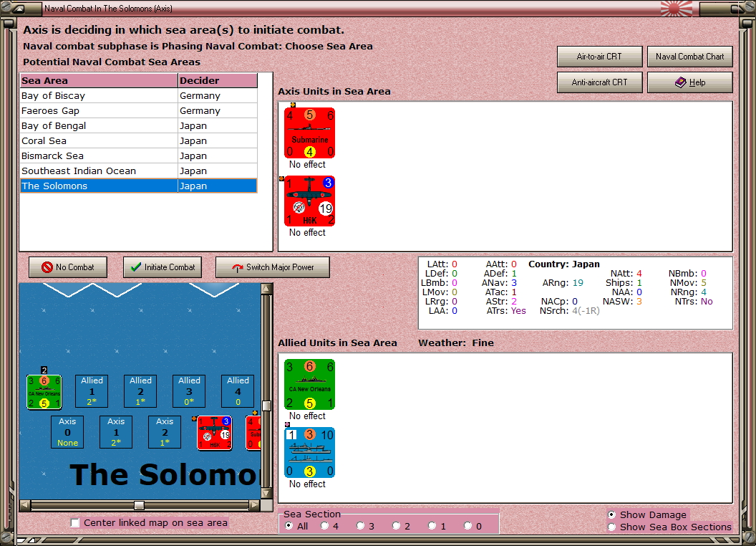Select CA New Orleans in Allied units panel
Viewport: 756px width, 546px height.
[x=309, y=384]
